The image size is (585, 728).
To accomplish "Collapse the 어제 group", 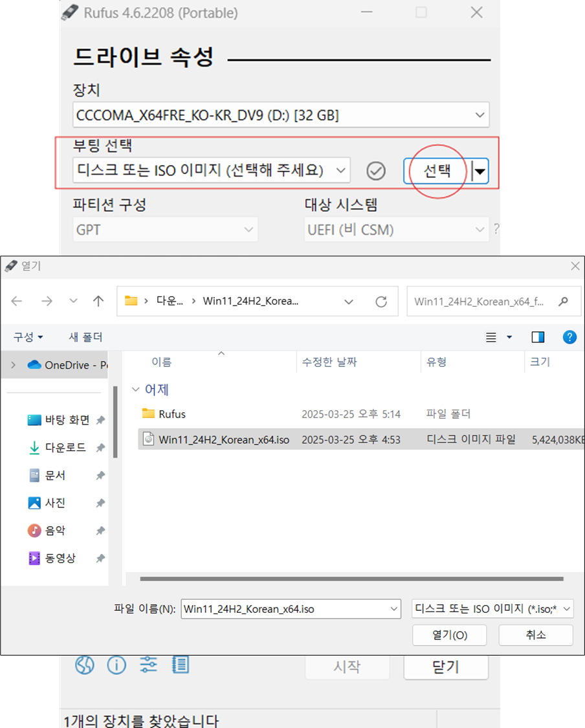I will pos(135,389).
